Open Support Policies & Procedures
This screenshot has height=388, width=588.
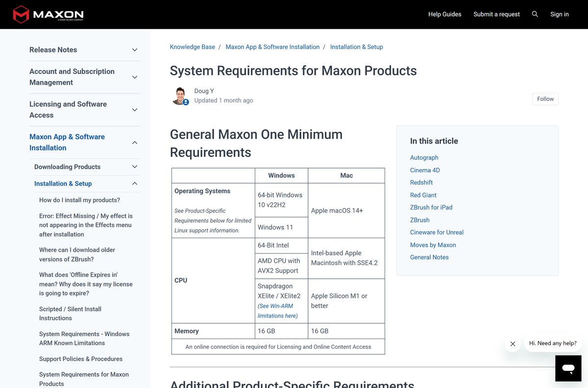coord(81,359)
